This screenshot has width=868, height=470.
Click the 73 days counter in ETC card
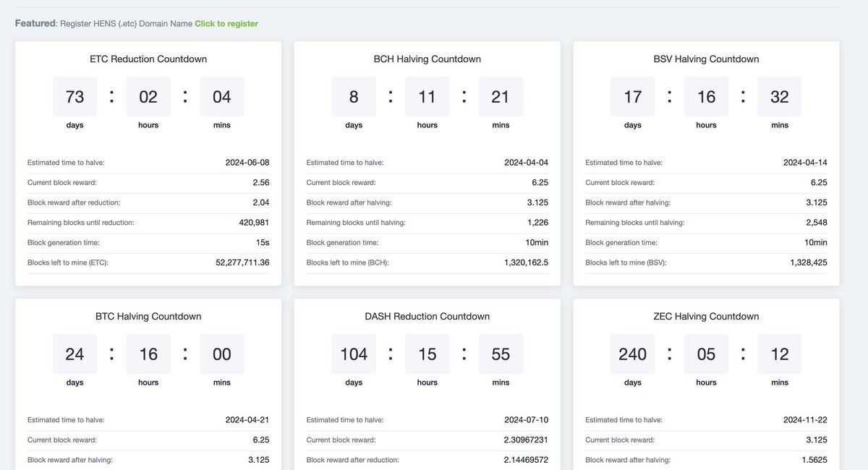75,96
